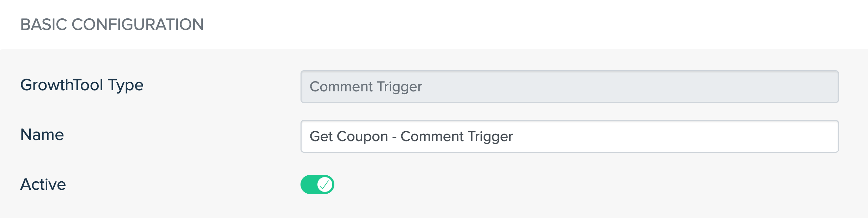
Task: Click the white knob of the Active switch
Action: point(325,184)
